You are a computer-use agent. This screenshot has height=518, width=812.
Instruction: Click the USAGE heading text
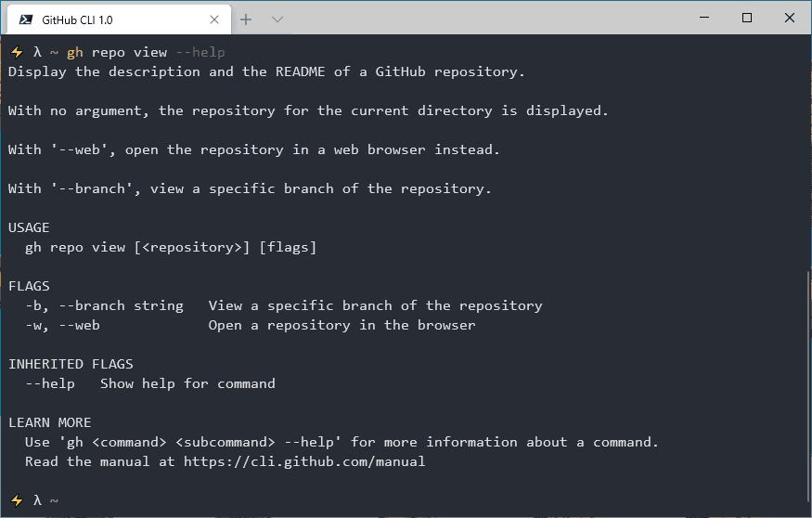click(x=29, y=228)
